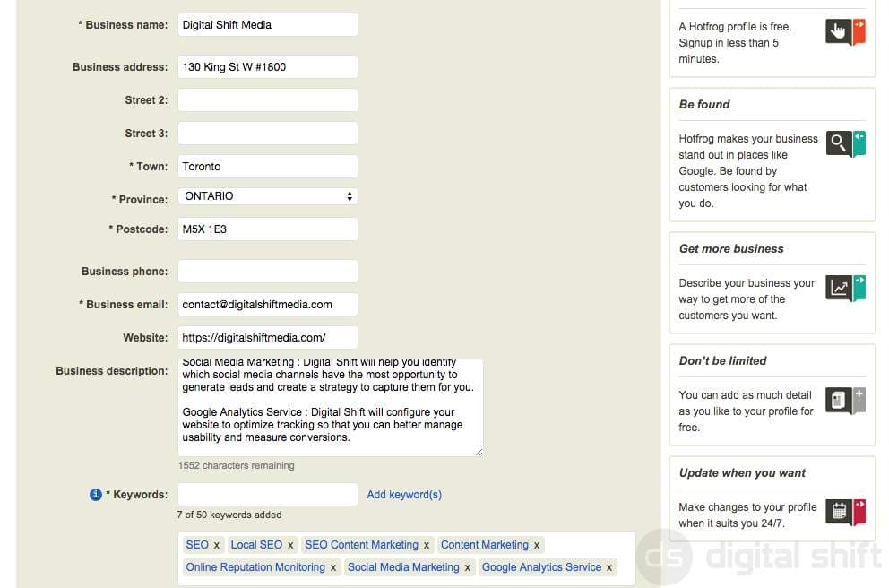Click the empty Keywords input field

[x=268, y=495]
